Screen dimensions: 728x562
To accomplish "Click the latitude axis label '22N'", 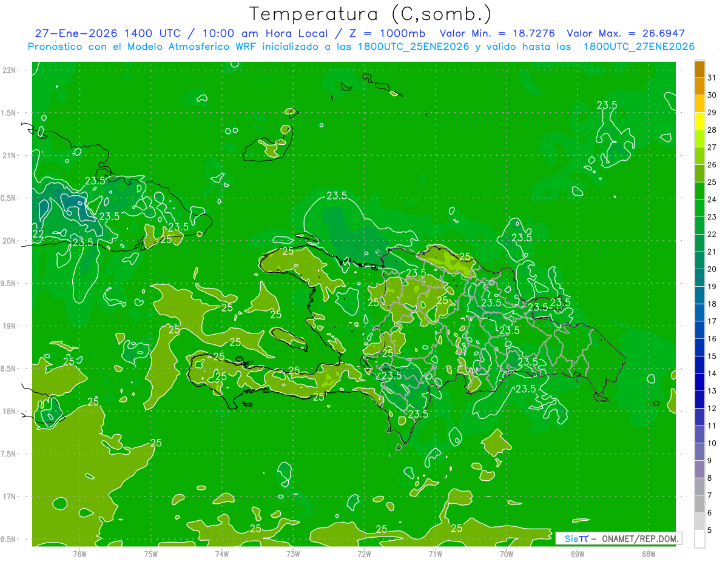I will tap(8, 70).
